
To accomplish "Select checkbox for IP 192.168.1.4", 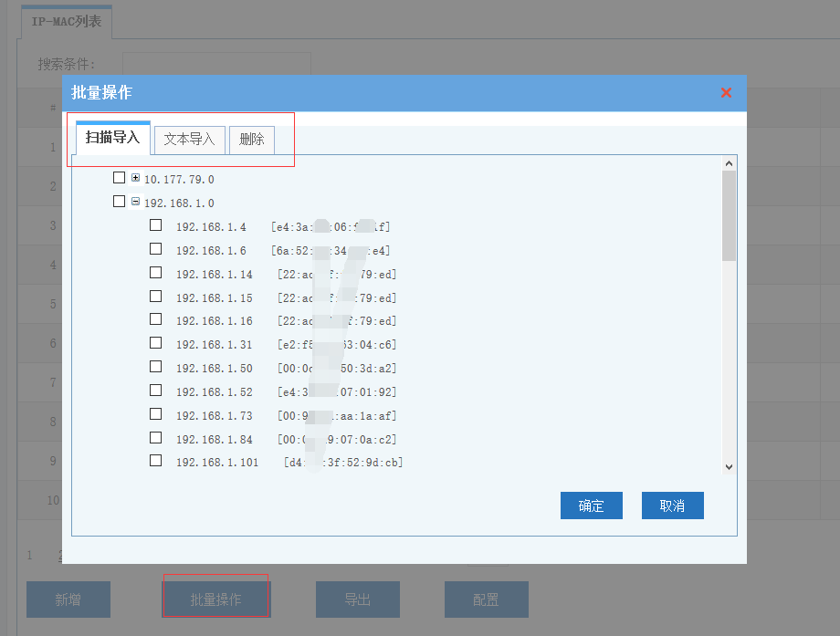I will point(156,225).
